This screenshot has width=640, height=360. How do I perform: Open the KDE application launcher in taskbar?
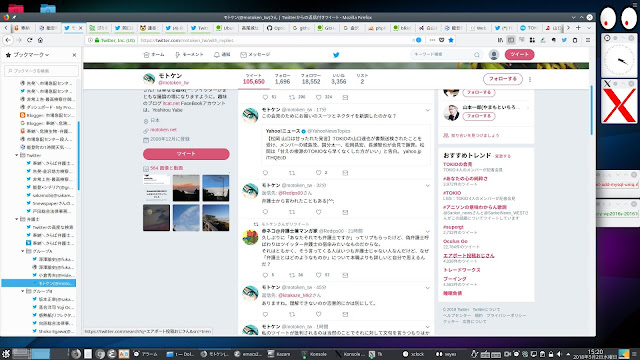[x=6, y=354]
